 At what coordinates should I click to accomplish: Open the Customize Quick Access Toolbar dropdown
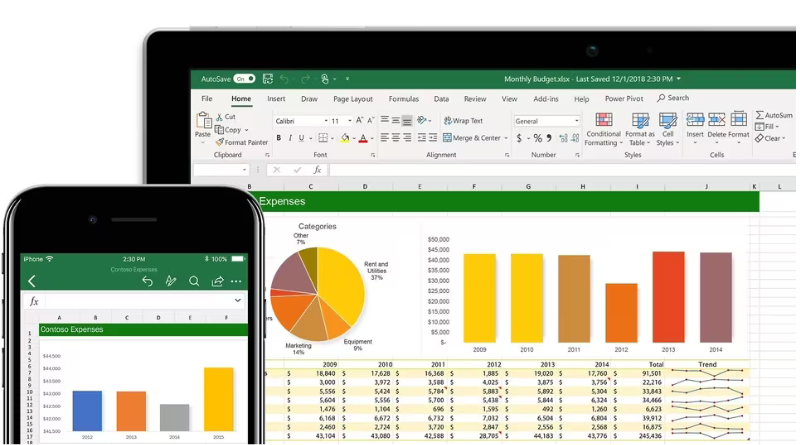347,79
